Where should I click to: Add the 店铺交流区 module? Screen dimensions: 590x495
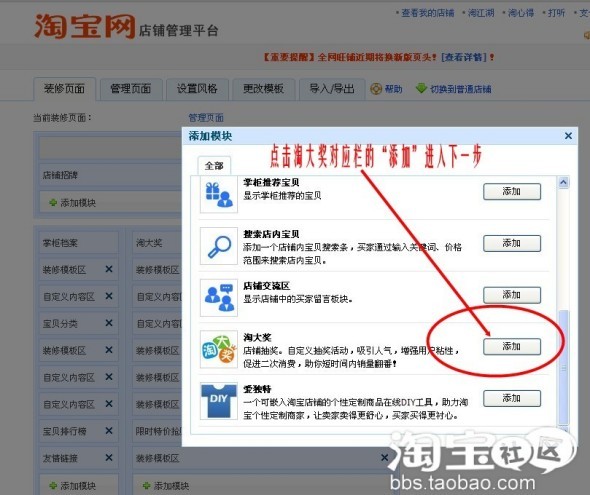click(x=512, y=295)
